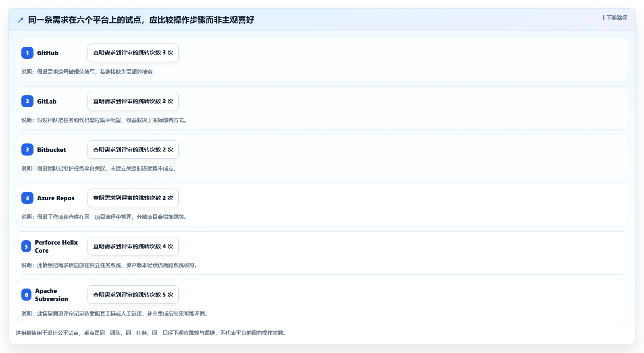Click the Perforce Helix Core platform name
The image size is (644, 353).
click(56, 246)
